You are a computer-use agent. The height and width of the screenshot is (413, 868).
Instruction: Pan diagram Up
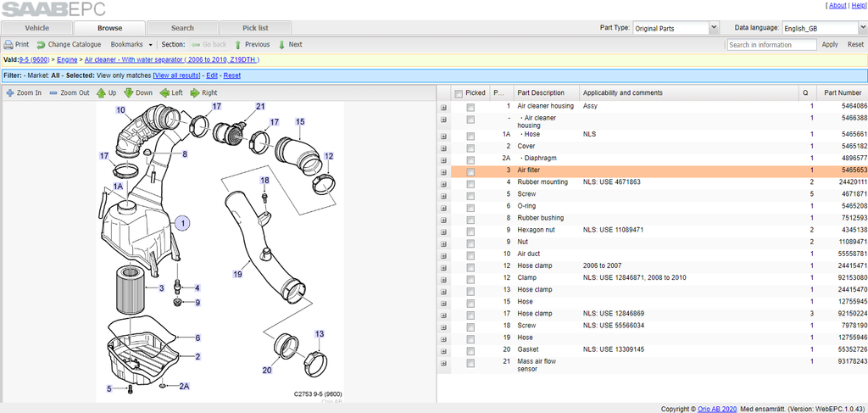point(106,93)
